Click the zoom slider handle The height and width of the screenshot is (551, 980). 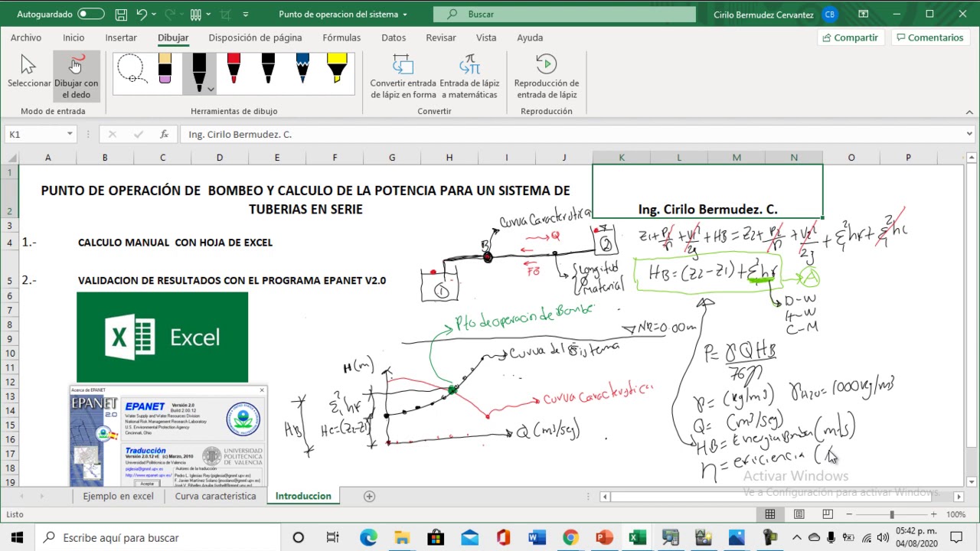[891, 514]
